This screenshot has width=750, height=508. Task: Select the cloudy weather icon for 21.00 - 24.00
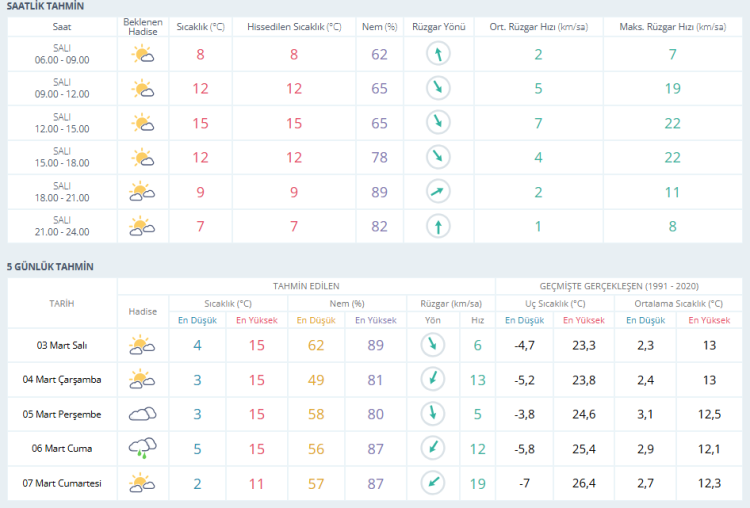[x=143, y=226]
